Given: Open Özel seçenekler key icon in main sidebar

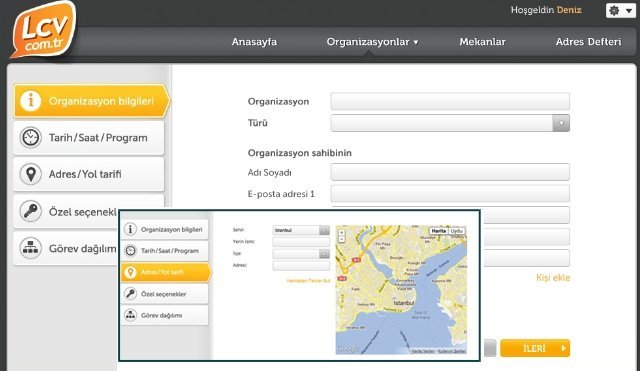Looking at the screenshot, I should [x=31, y=211].
